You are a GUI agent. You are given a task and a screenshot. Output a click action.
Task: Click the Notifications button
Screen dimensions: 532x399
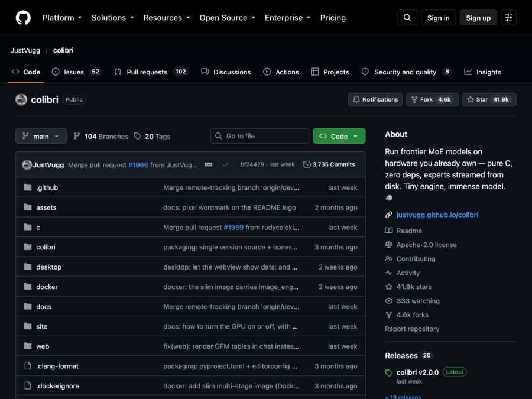pyautogui.click(x=375, y=99)
